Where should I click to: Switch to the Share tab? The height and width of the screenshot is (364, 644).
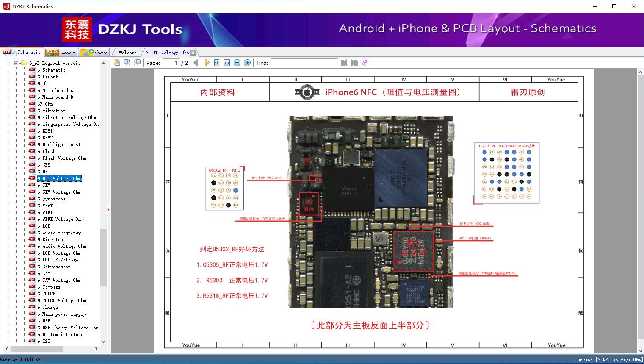point(94,53)
